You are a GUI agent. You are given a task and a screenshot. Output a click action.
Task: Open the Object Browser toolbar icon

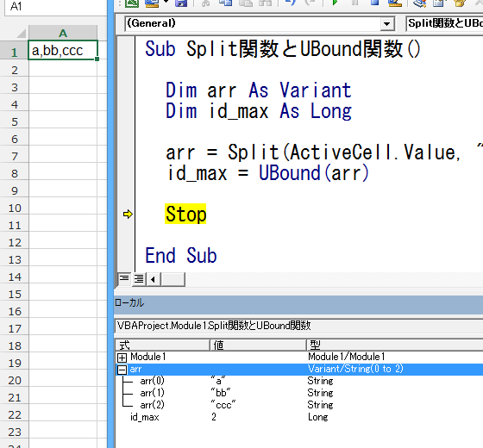459,3
